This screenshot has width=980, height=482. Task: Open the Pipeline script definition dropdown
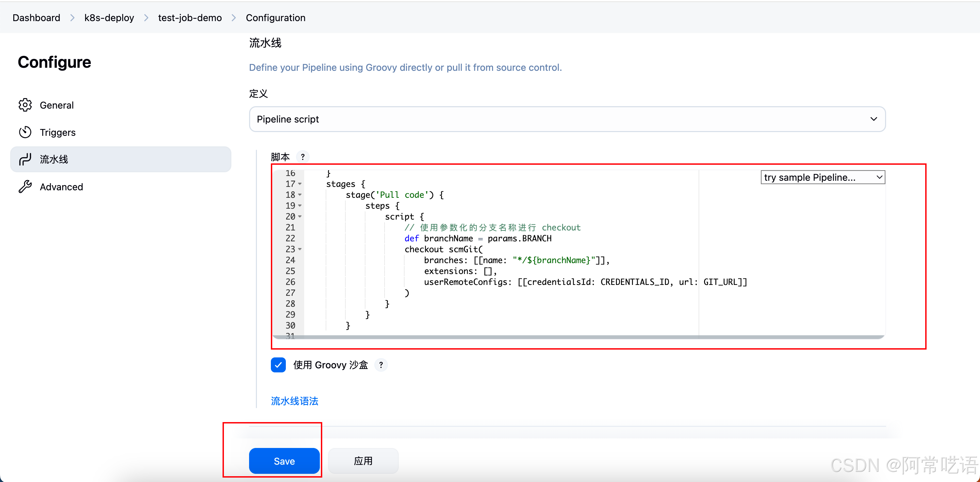click(x=567, y=119)
